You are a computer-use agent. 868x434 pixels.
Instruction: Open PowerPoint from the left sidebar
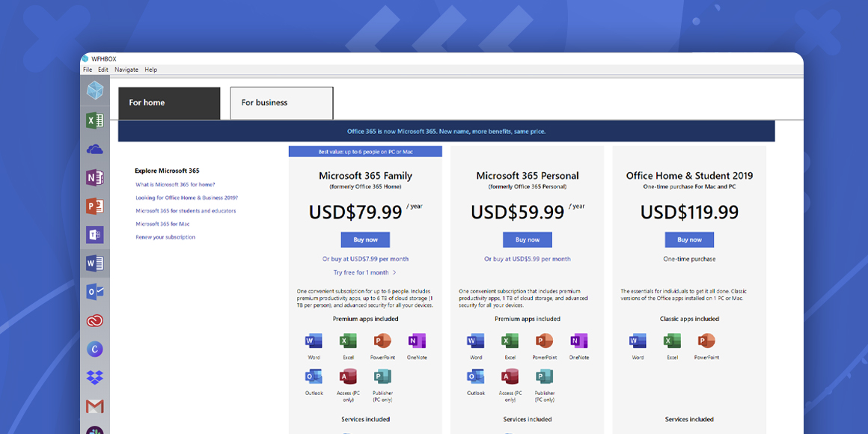95,207
